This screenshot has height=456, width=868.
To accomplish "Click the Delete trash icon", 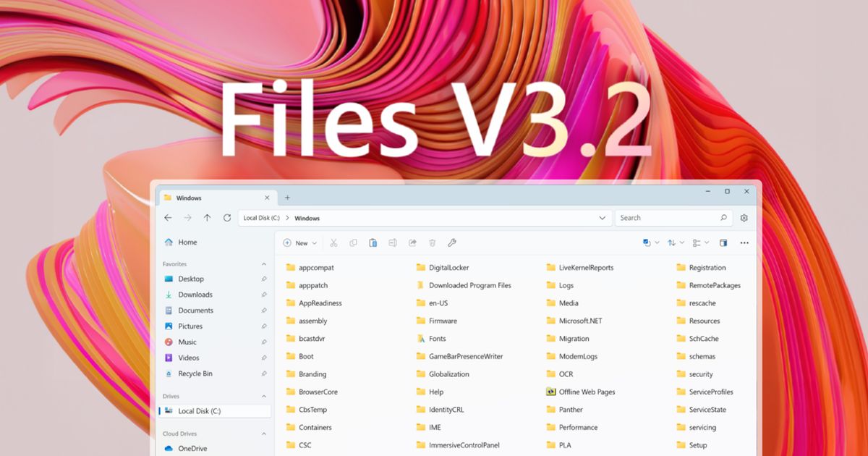I will coord(432,243).
